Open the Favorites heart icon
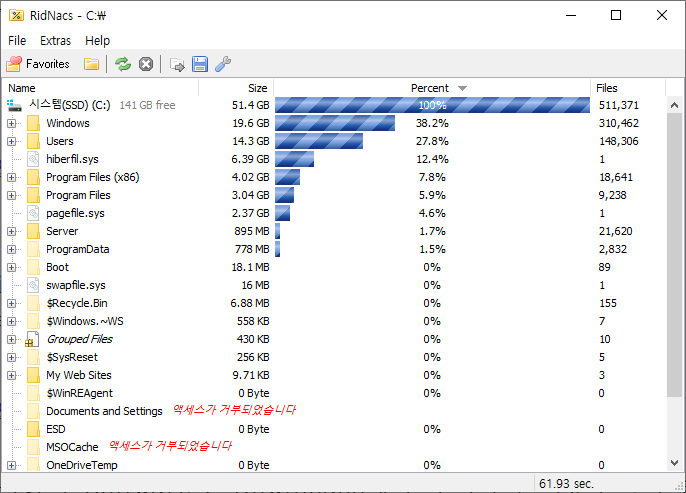Viewport: 686px width, 493px height. tap(14, 64)
